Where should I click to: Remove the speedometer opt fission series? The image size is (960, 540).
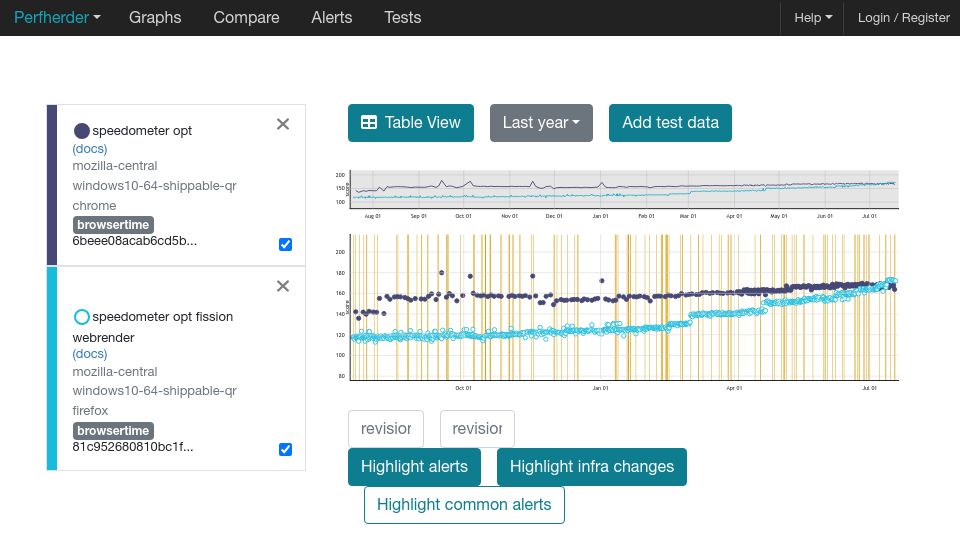(x=283, y=286)
